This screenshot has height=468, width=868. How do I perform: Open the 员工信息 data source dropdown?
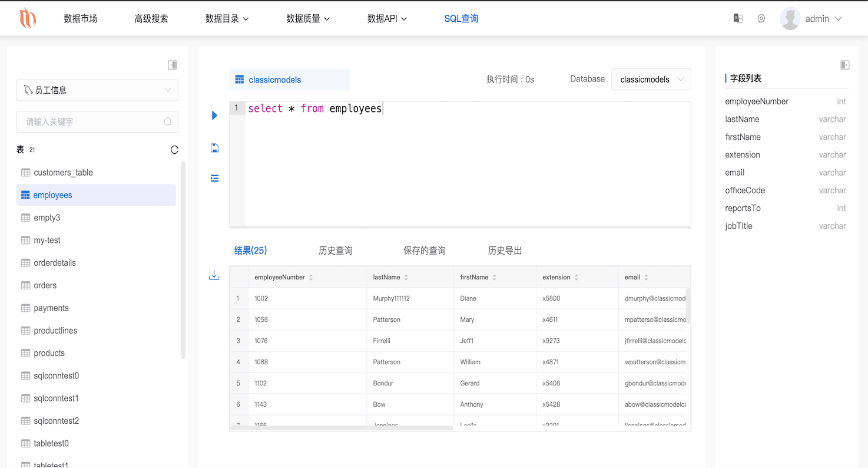pyautogui.click(x=97, y=90)
